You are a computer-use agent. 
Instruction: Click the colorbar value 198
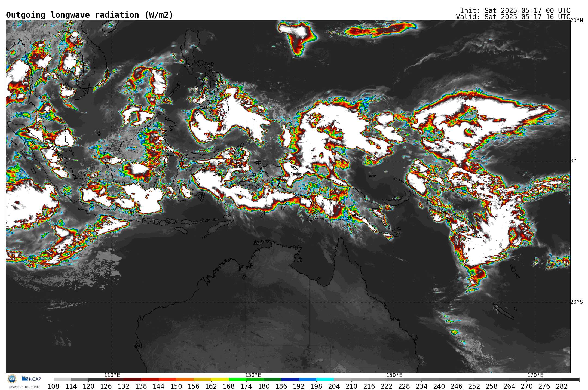[316, 386]
